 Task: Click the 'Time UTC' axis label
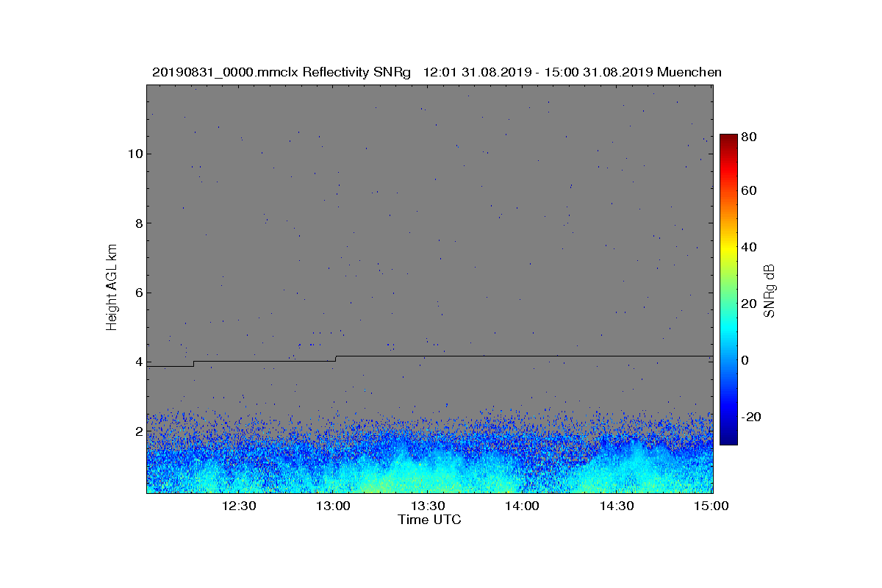[430, 520]
